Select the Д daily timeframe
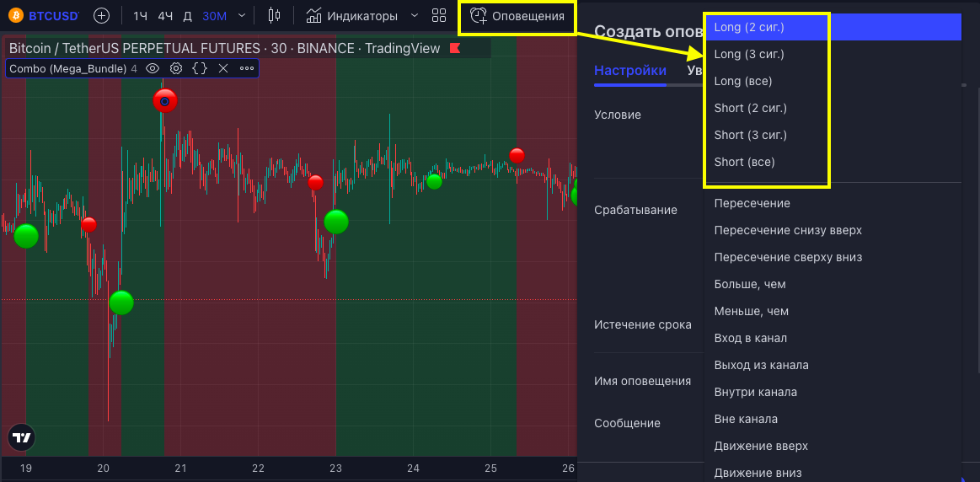Viewport: 980px width, 482px height. pos(188,16)
